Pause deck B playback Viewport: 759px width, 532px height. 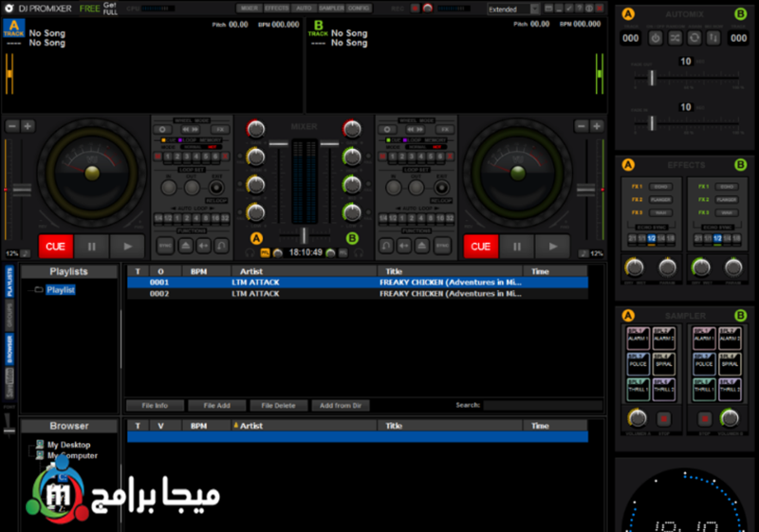(x=516, y=247)
